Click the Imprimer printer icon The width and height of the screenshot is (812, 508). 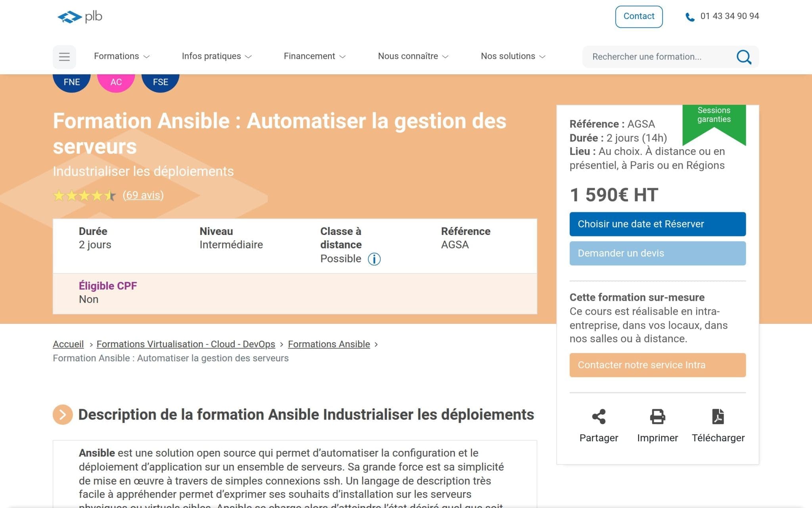click(657, 417)
